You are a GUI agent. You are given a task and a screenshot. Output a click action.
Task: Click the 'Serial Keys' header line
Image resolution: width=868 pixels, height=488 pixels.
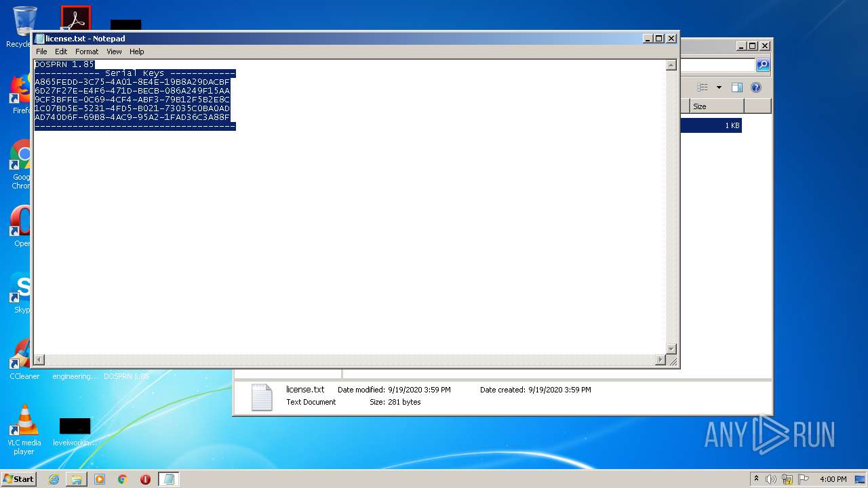point(135,73)
